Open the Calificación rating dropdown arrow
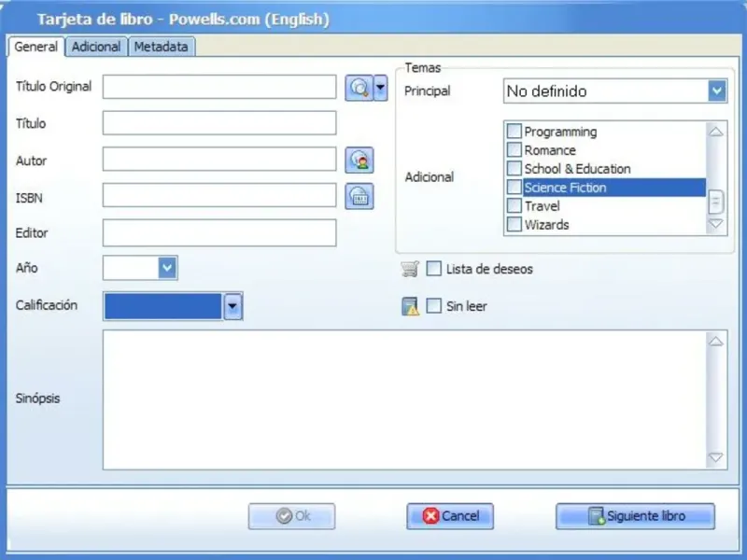Image resolution: width=747 pixels, height=560 pixels. coord(233,306)
